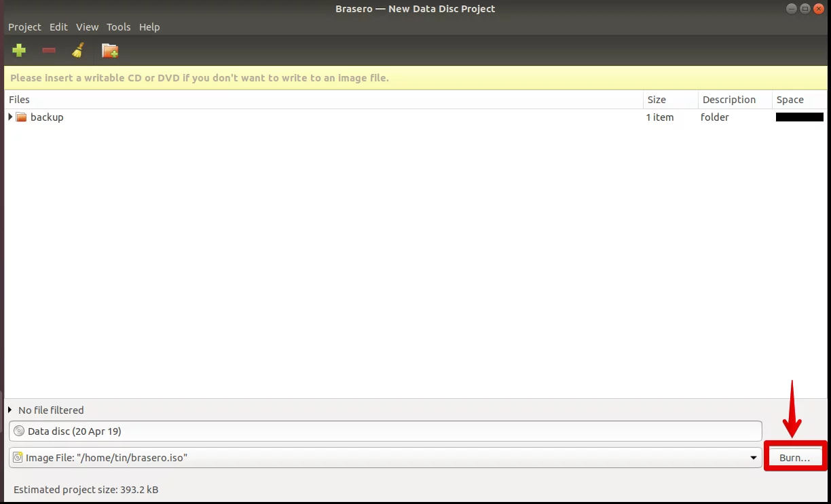Click the Burn... button

pyautogui.click(x=794, y=458)
